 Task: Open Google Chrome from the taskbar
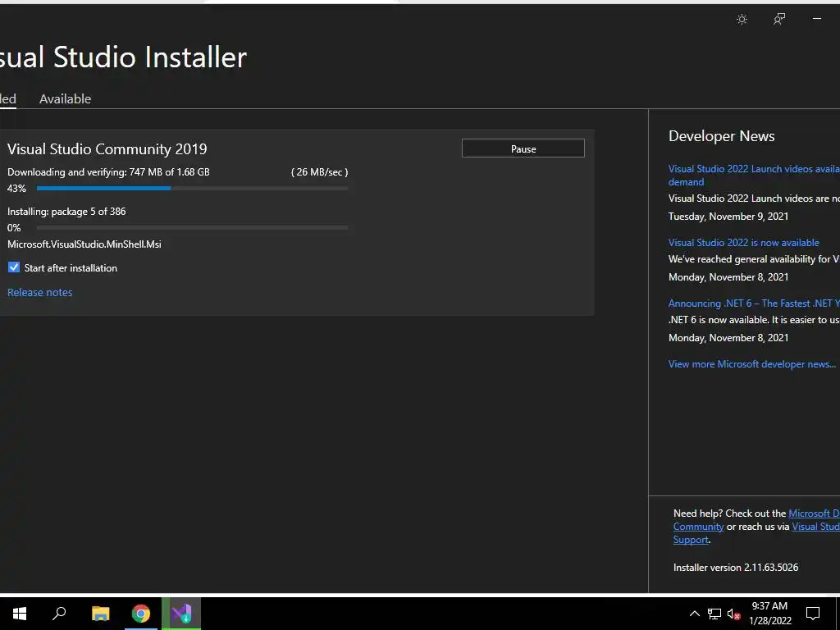coord(141,614)
